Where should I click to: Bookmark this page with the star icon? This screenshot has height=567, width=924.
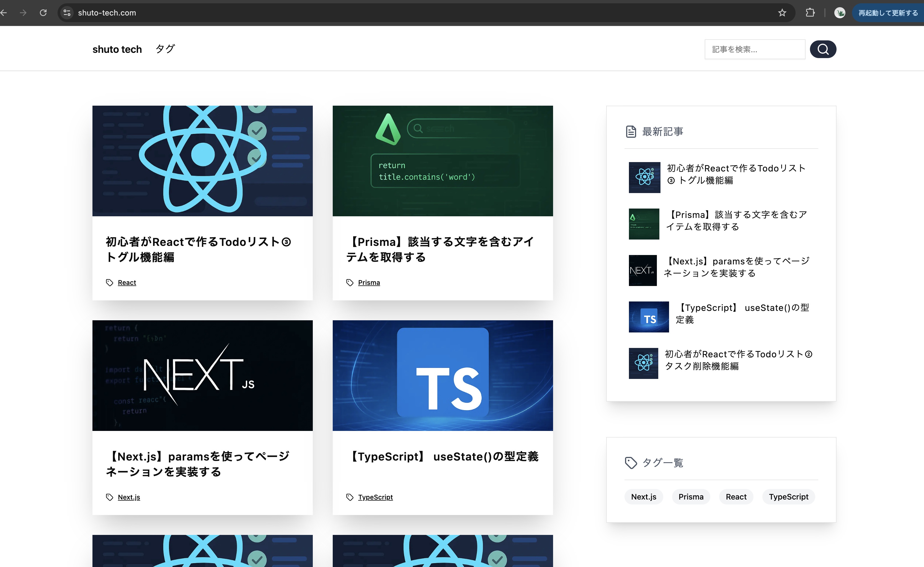[x=782, y=13]
